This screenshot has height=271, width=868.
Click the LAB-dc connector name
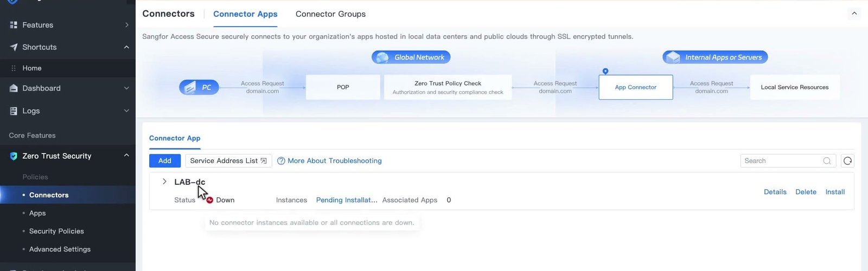(190, 182)
